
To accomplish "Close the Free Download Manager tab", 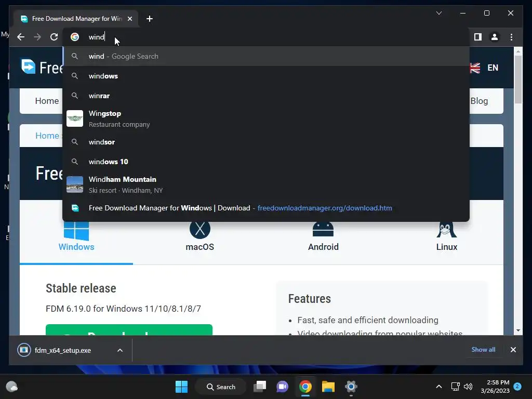I will (129, 19).
